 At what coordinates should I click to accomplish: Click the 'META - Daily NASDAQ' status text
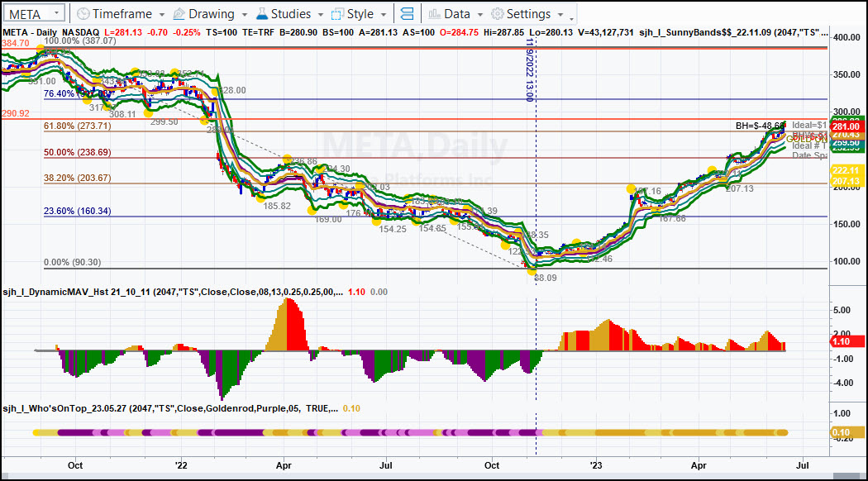coord(51,33)
